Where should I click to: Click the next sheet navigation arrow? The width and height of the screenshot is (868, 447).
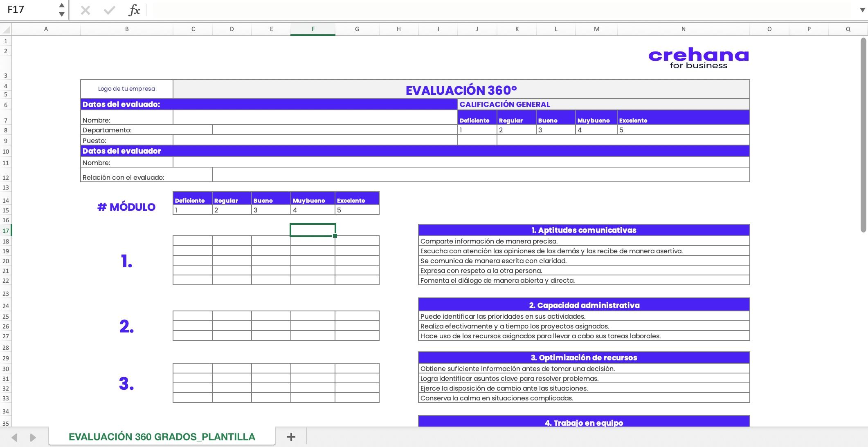click(x=33, y=437)
